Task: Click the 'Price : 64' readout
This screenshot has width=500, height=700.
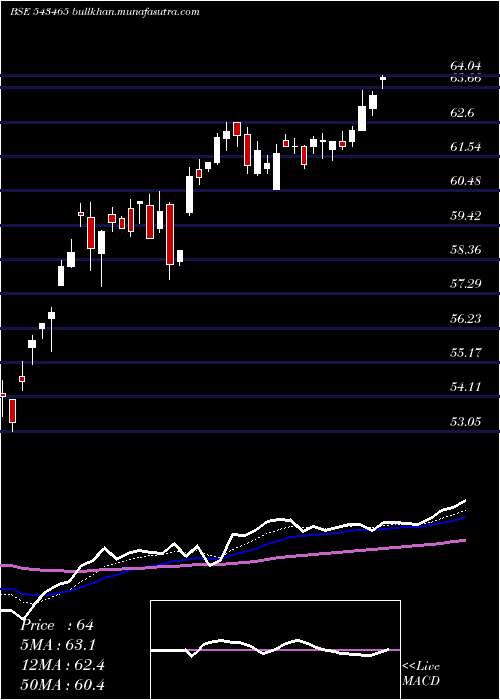Action: (x=57, y=625)
